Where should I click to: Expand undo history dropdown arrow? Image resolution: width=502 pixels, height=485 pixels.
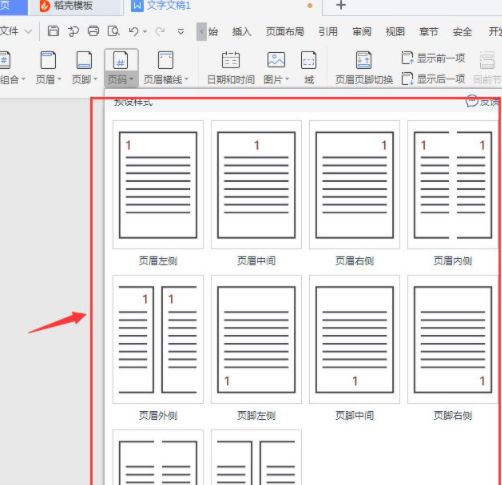[145, 32]
